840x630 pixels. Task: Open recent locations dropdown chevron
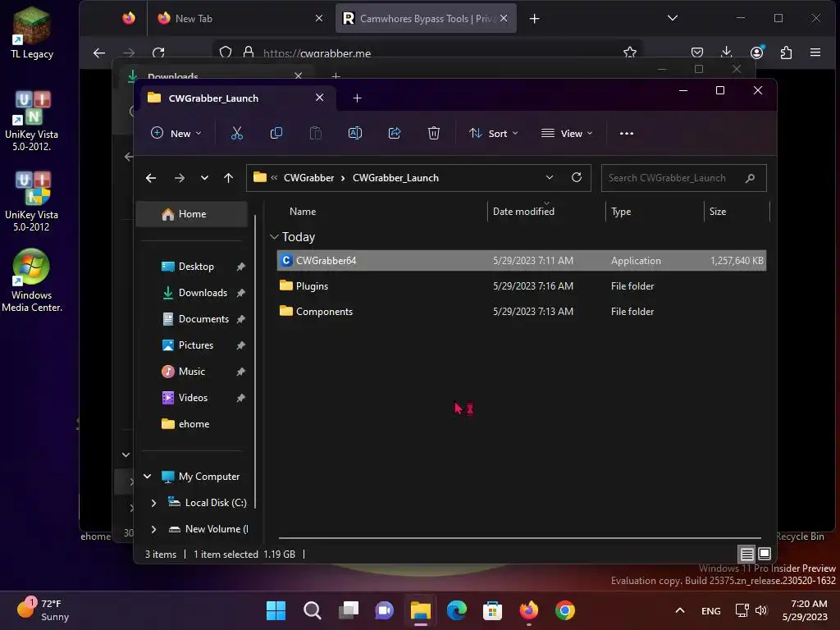point(204,178)
